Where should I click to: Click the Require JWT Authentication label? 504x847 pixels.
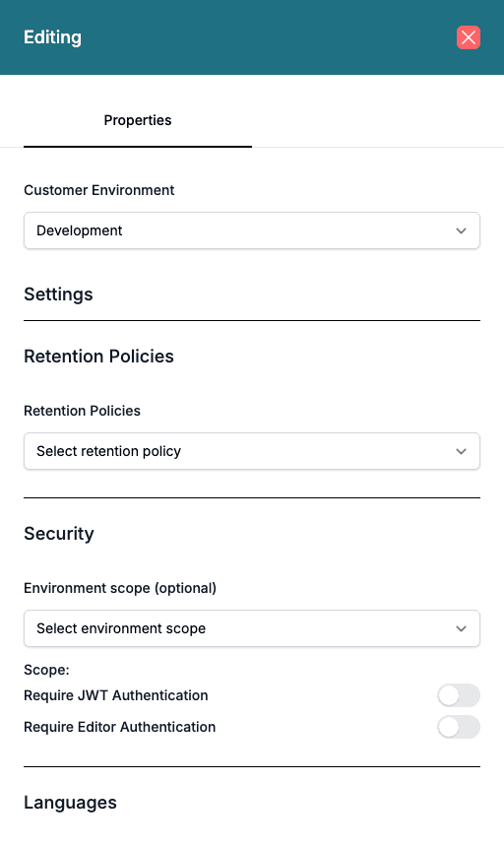click(x=115, y=695)
